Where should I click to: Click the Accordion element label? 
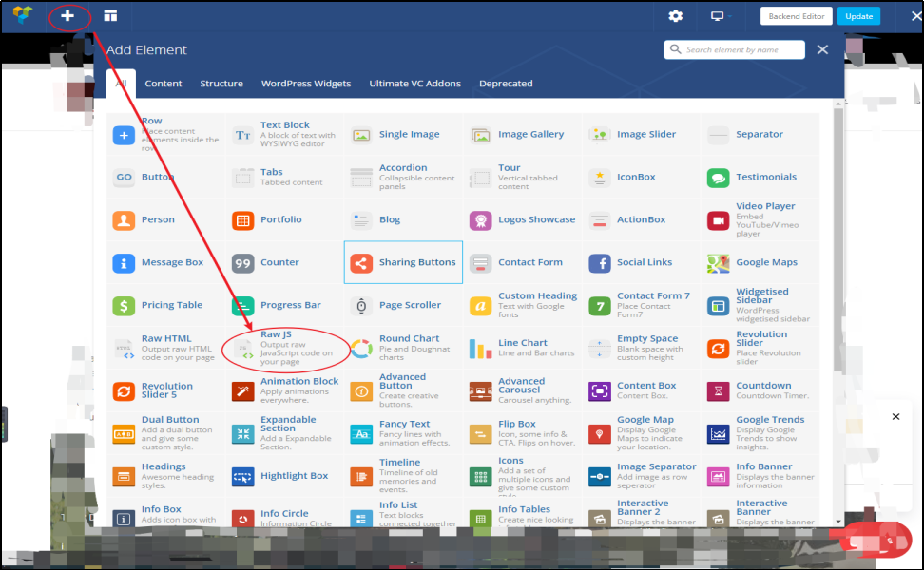[403, 168]
